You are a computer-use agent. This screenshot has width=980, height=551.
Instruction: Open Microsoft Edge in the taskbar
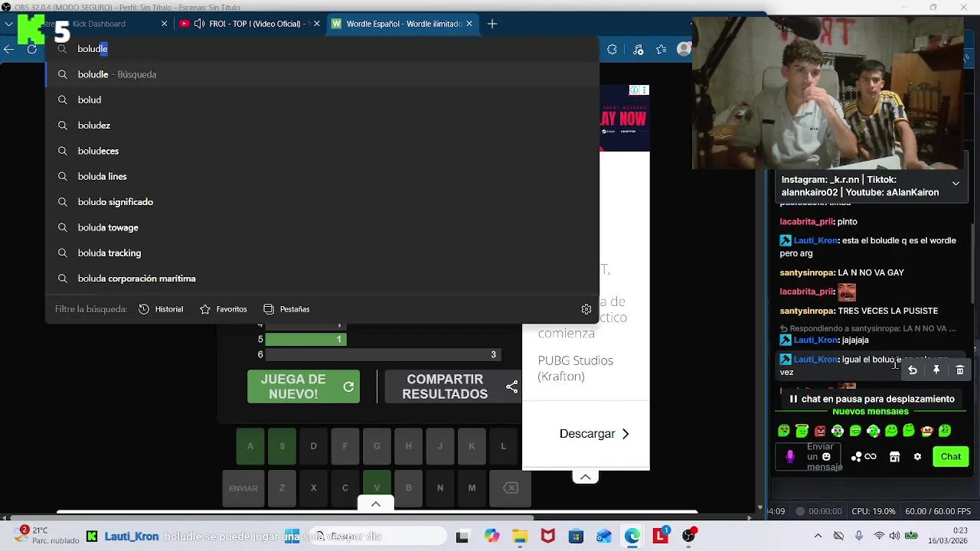632,536
